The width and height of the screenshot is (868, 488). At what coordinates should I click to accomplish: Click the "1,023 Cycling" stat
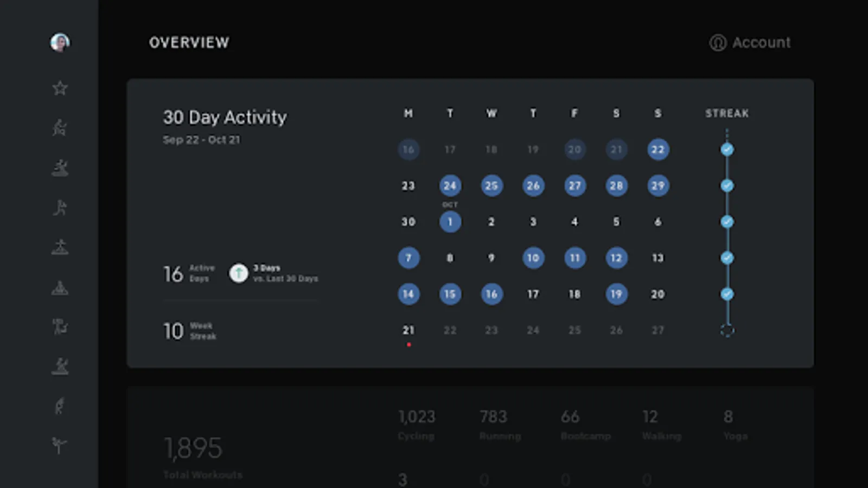pos(417,426)
